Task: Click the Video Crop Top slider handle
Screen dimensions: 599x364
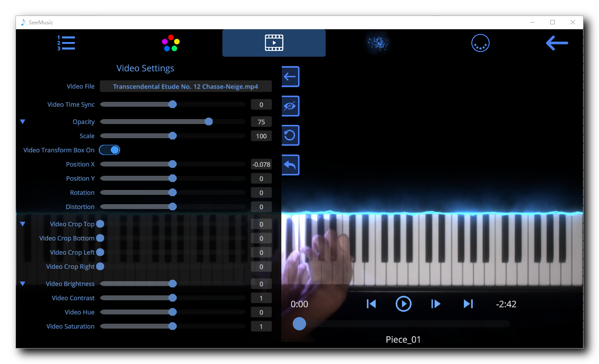Action: pyautogui.click(x=100, y=224)
